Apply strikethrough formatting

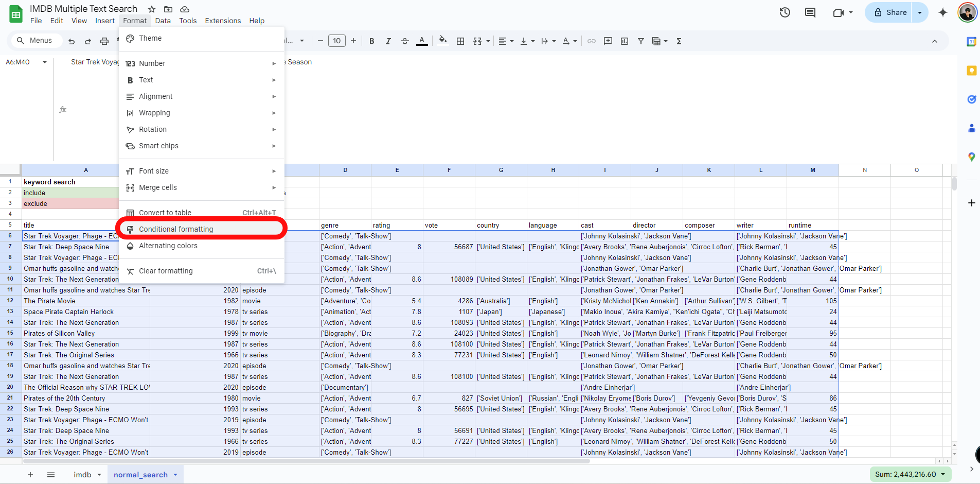tap(405, 41)
